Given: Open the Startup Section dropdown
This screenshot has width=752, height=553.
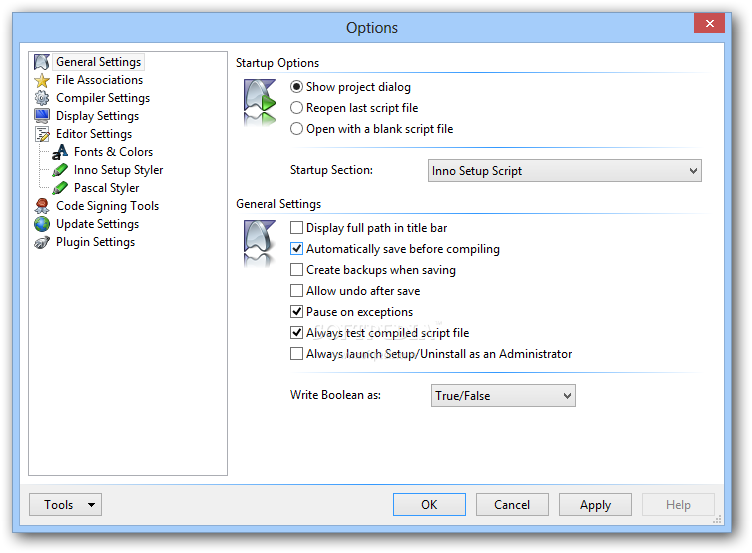Looking at the screenshot, I should click(564, 171).
